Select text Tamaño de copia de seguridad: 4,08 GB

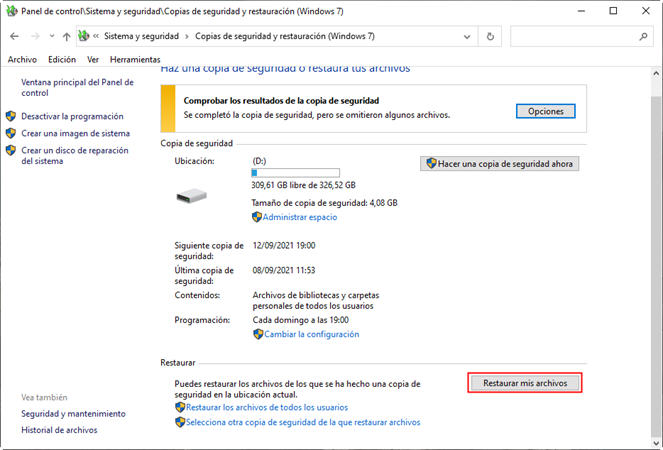coord(324,203)
